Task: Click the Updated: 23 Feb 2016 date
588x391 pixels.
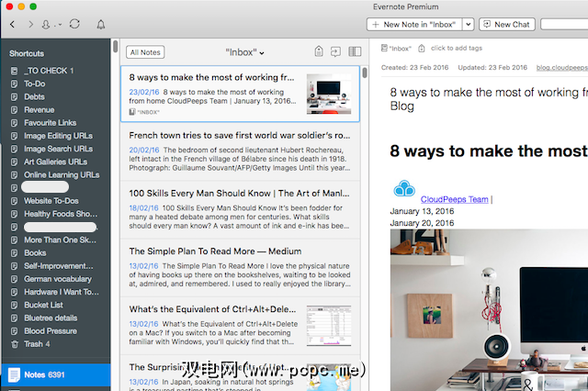Action: (492, 67)
